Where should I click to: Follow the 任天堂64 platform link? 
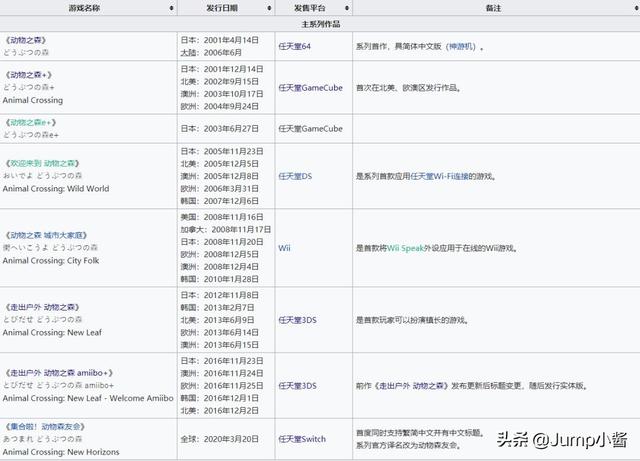(294, 47)
